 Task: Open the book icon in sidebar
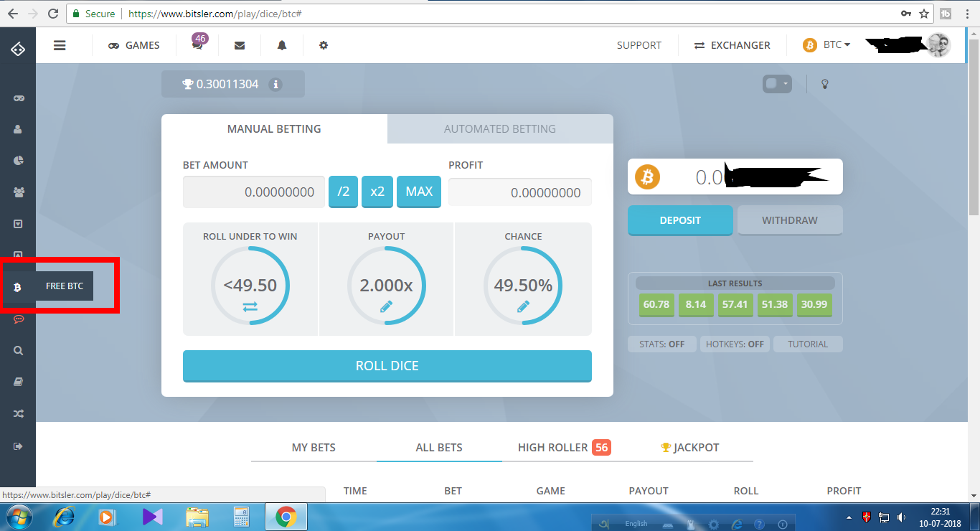19,382
